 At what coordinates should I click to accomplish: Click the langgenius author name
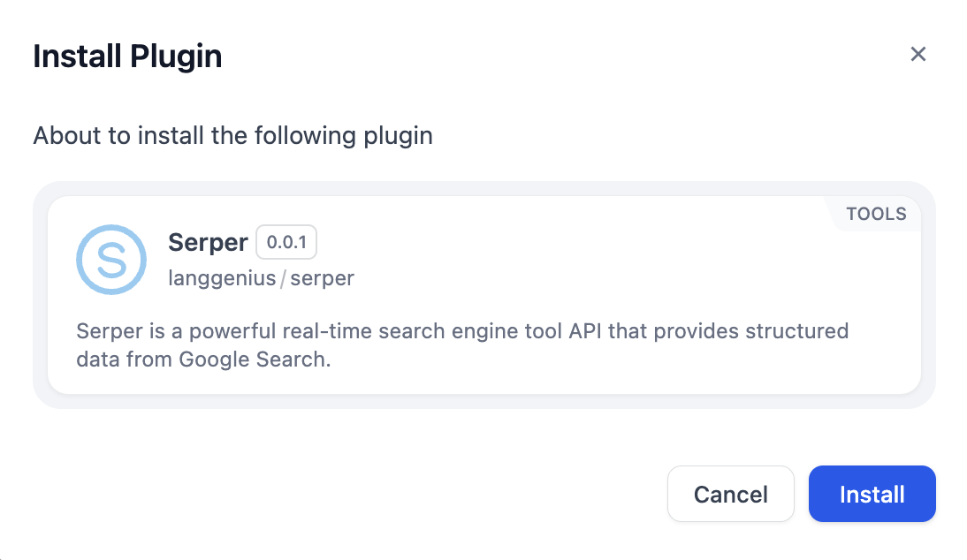click(222, 278)
